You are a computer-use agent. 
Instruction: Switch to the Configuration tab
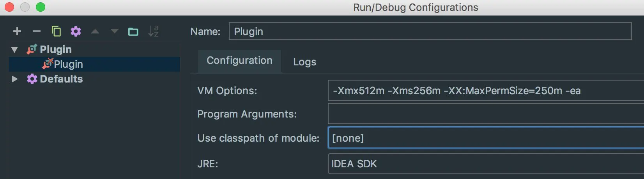[239, 61]
